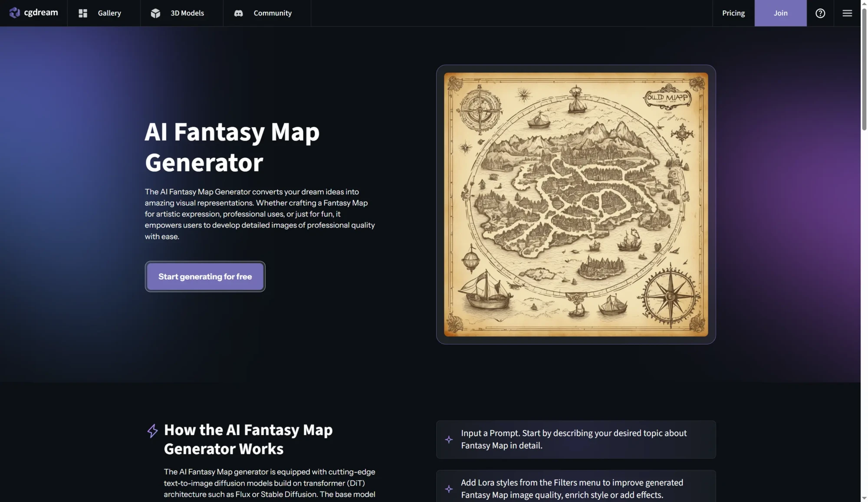Open the hamburger menu icon
Viewport: 868px width, 502px height.
[x=847, y=13]
